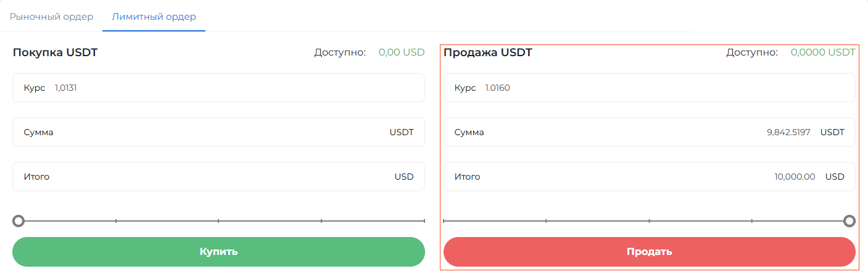Focus the buy Курс field with 1,0131
This screenshot has width=868, height=279.
(x=218, y=88)
